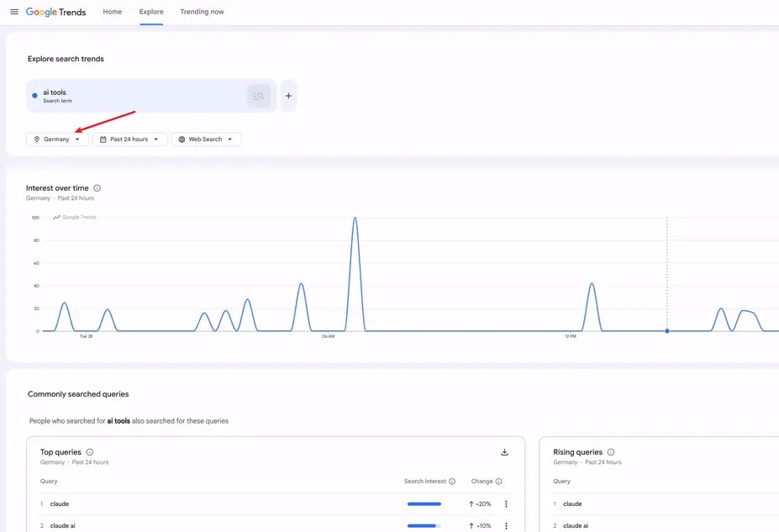Show info for Change column
This screenshot has height=532, width=779.
499,482
